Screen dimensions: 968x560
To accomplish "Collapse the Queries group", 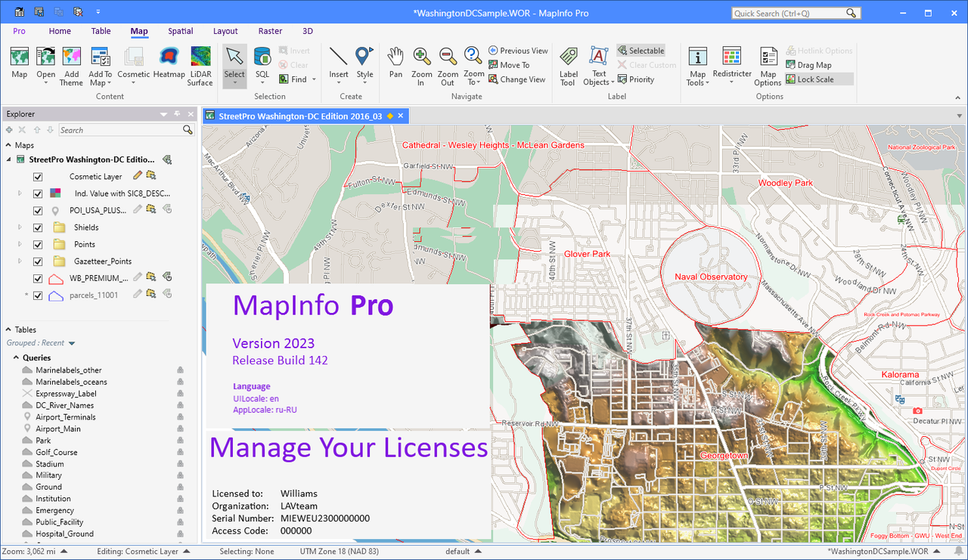I will pos(16,357).
